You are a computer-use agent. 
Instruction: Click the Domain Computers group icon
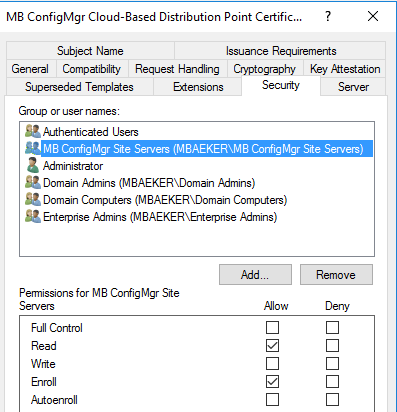[x=33, y=199]
